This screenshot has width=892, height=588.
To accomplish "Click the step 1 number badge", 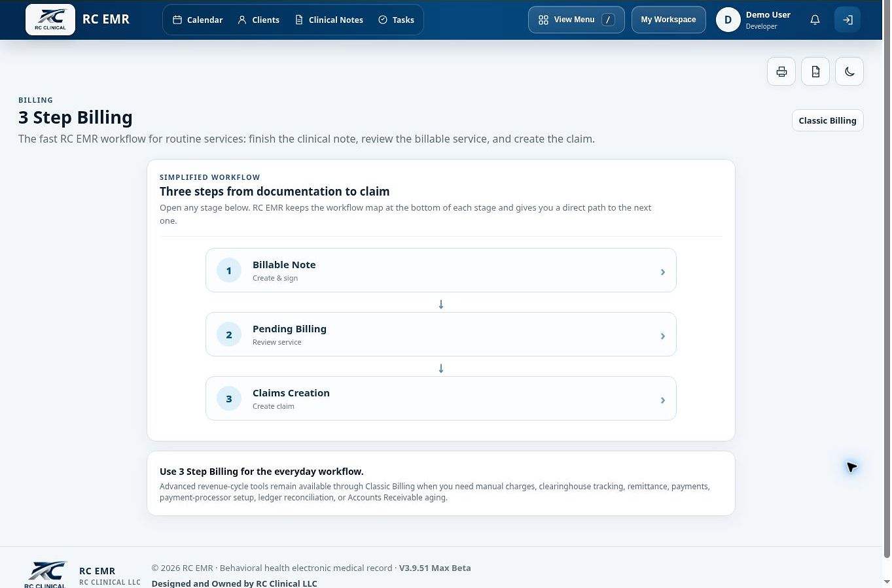I will 229,270.
